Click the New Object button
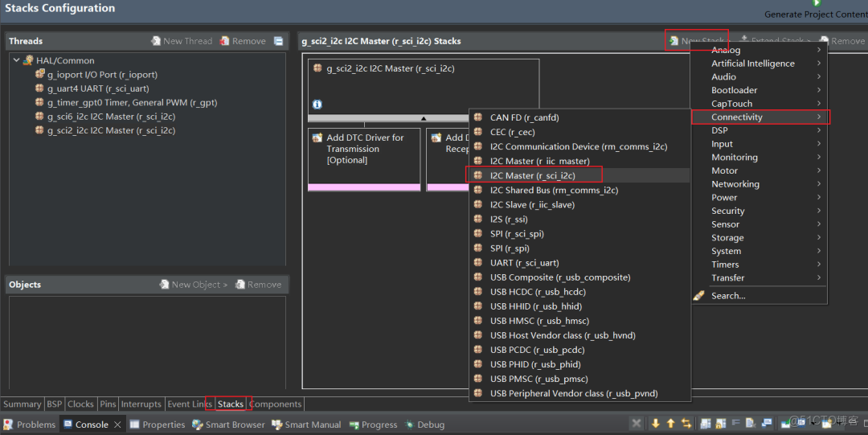 (x=193, y=285)
